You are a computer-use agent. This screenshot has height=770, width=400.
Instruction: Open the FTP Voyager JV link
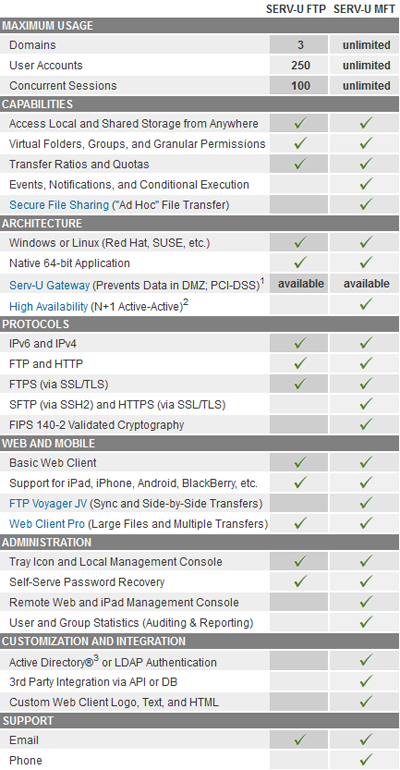coord(48,503)
